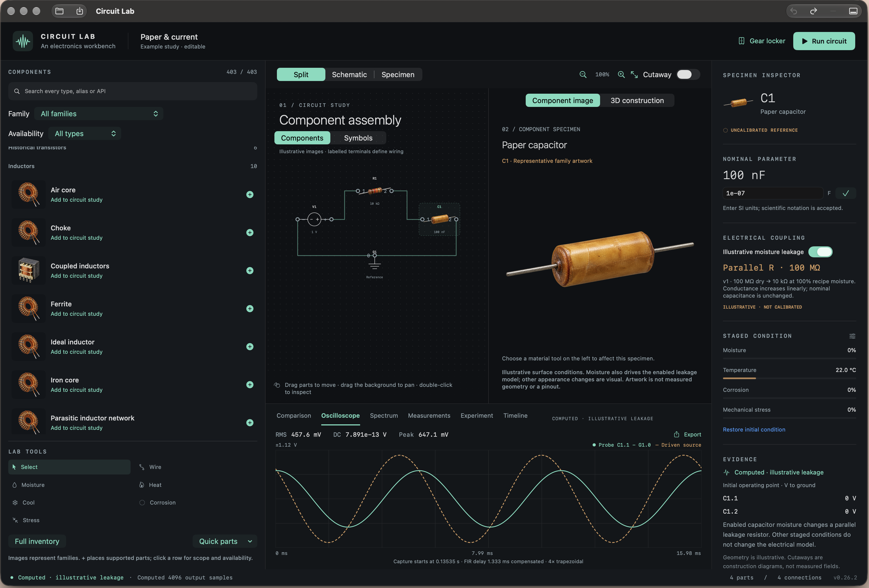This screenshot has width=869, height=588.
Task: Add Ferrite inductor with plus icon
Action: [x=250, y=309]
